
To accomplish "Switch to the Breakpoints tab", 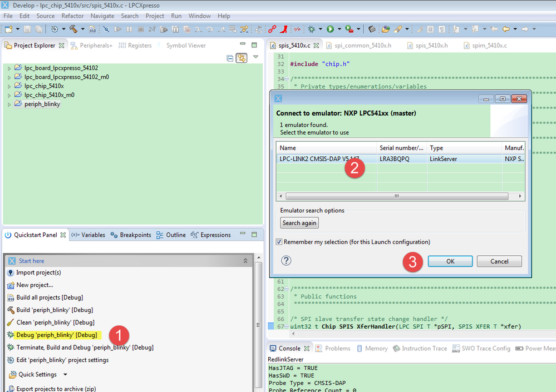I will click(131, 235).
